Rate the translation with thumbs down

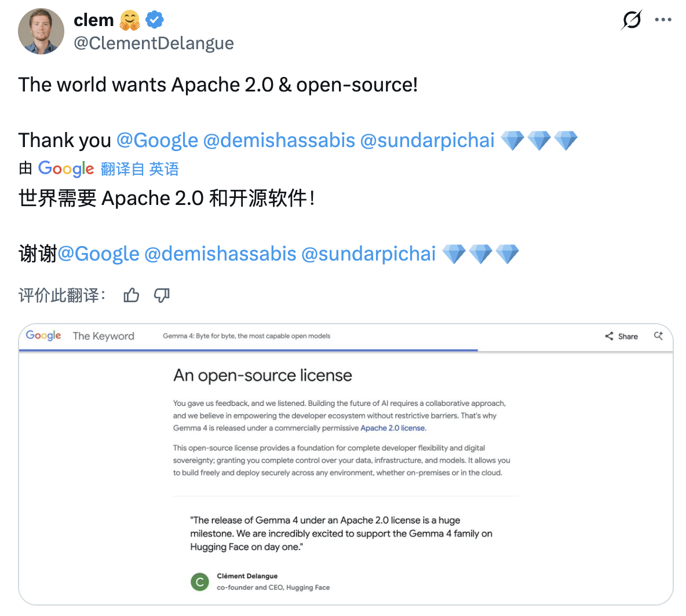point(162,296)
